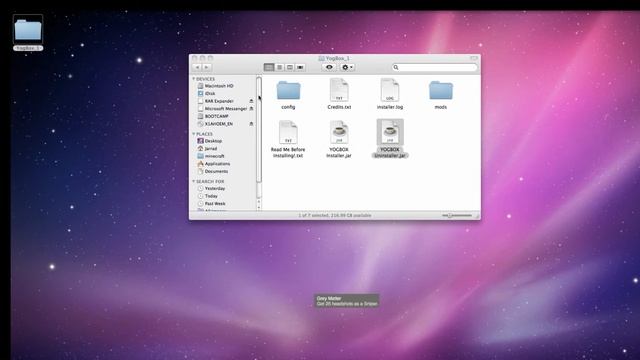Open the Action gear menu
Screen dimensions: 640x360
347,67
